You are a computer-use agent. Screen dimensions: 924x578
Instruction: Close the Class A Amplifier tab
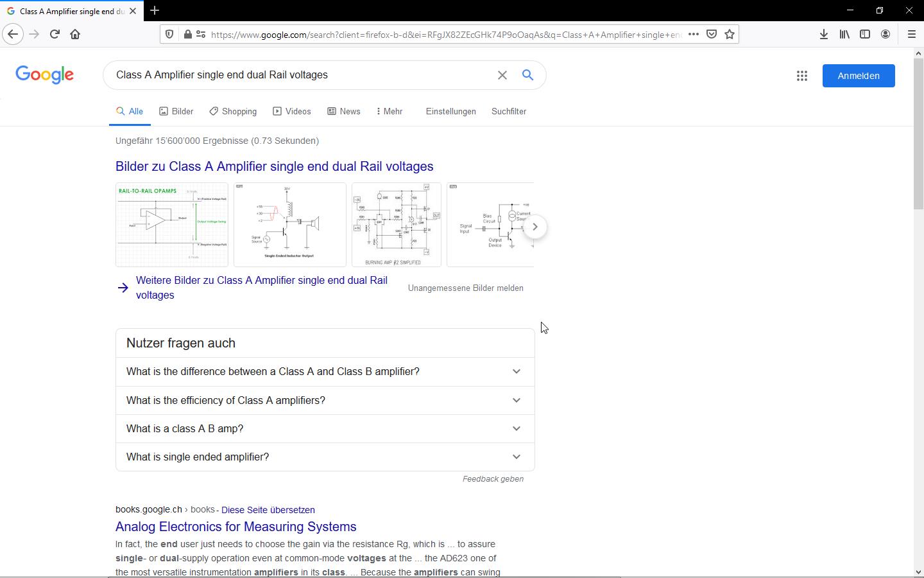[133, 11]
